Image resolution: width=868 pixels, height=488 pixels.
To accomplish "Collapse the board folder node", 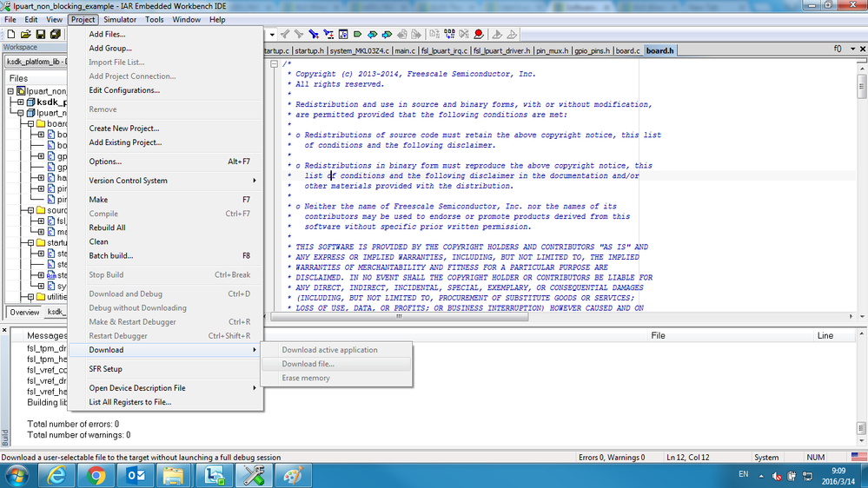I will point(31,124).
